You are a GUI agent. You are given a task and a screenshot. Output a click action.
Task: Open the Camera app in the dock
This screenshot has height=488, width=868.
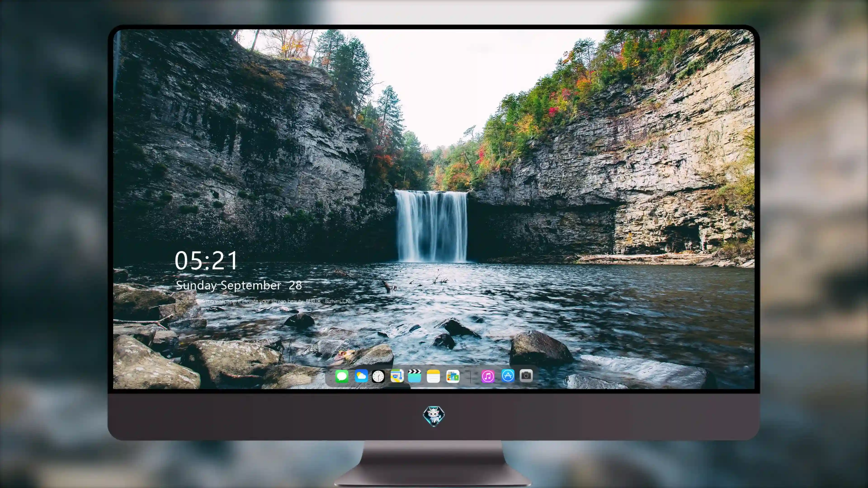pyautogui.click(x=526, y=375)
